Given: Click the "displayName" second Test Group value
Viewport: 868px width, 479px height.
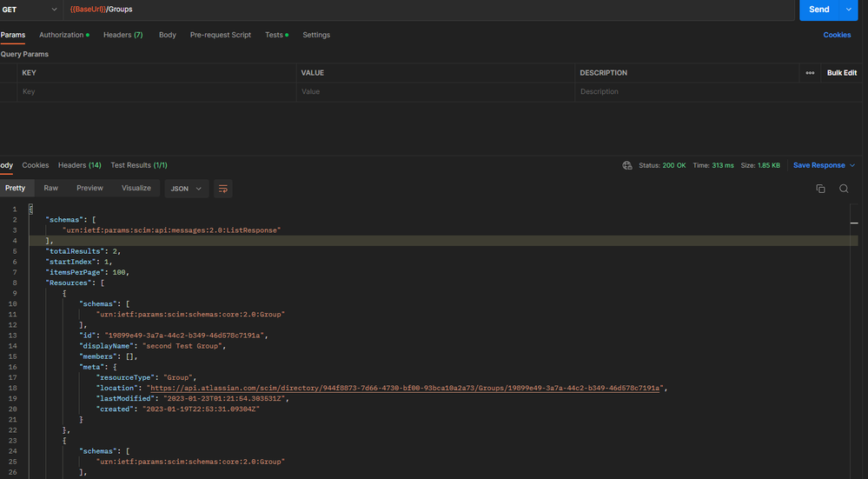Looking at the screenshot, I should pos(182,346).
